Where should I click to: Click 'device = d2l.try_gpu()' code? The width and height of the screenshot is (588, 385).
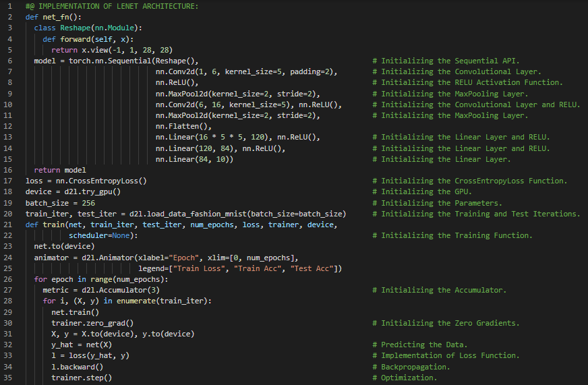click(73, 191)
